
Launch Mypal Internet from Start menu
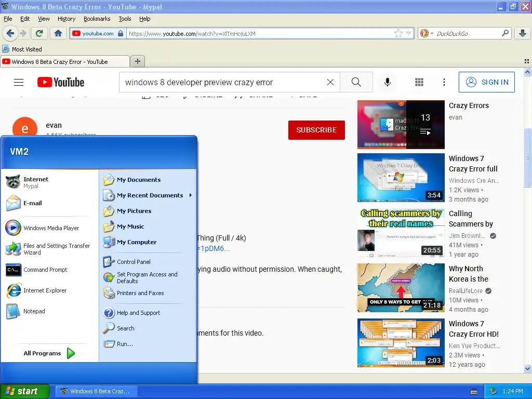pos(49,182)
